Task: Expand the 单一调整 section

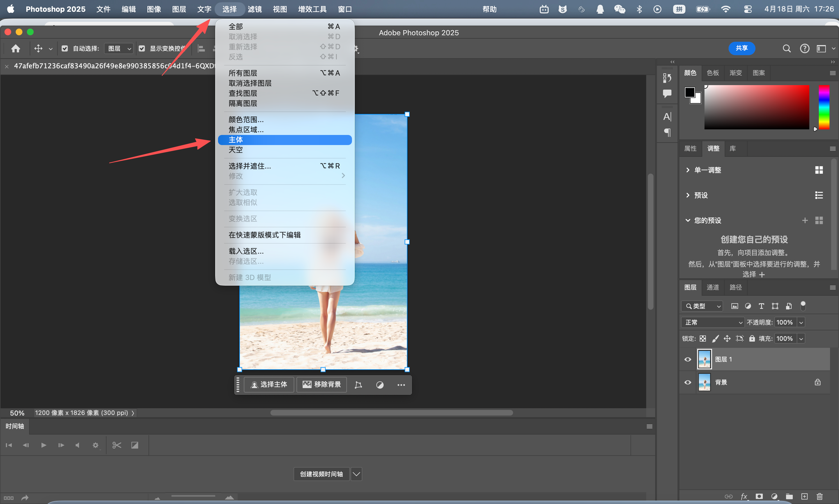Action: click(687, 170)
